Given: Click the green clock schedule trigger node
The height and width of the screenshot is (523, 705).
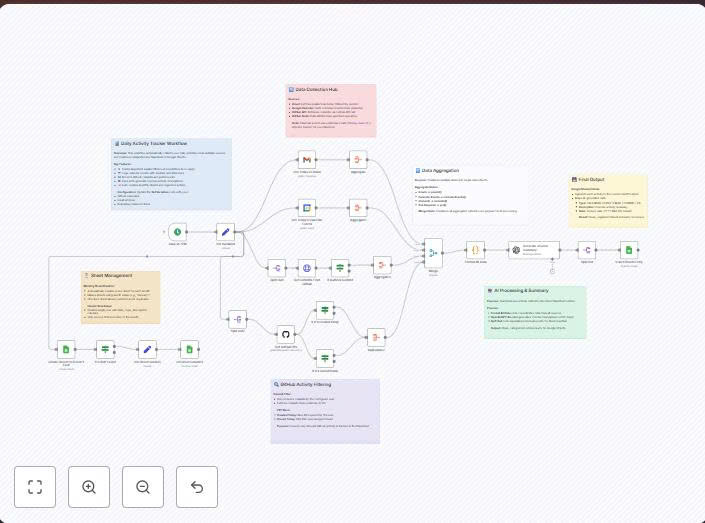Looking at the screenshot, I should tap(177, 232).
